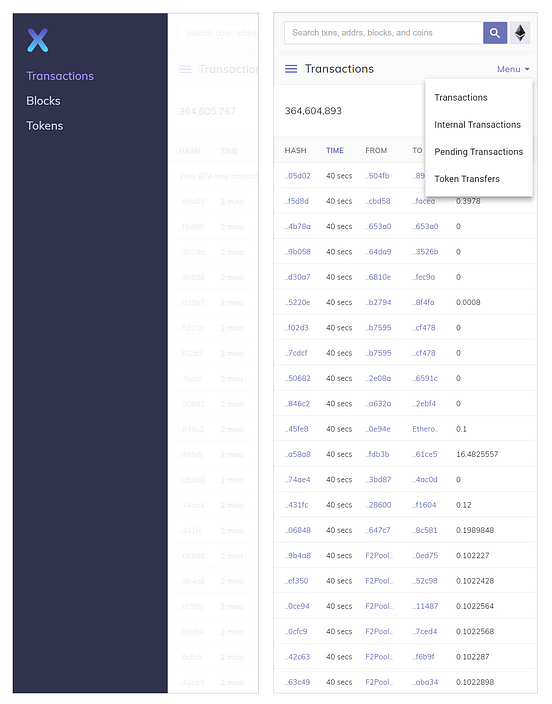Open from address ..28600
Screen dimensions: 552x704
378,505
